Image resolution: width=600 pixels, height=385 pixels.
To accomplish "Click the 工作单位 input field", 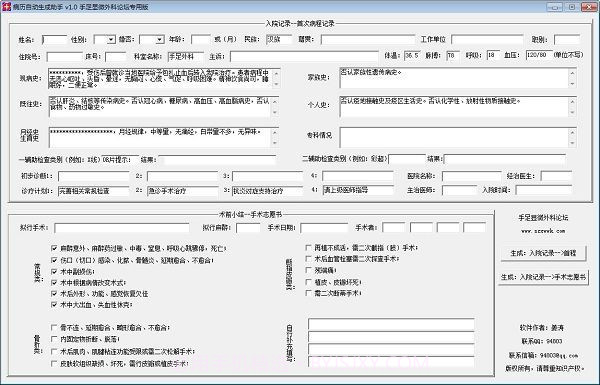I will point(487,39).
